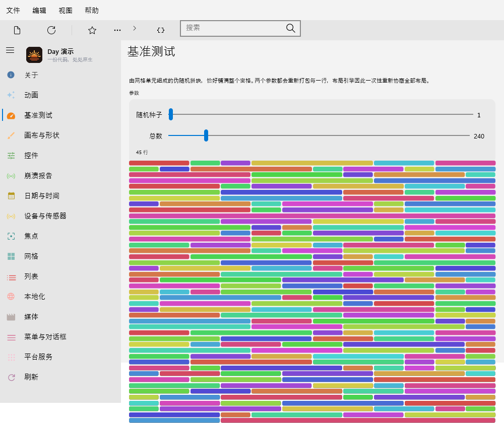This screenshot has height=423, width=504.
Task: Select the 日期与时间 calendar icon
Action: (11, 196)
